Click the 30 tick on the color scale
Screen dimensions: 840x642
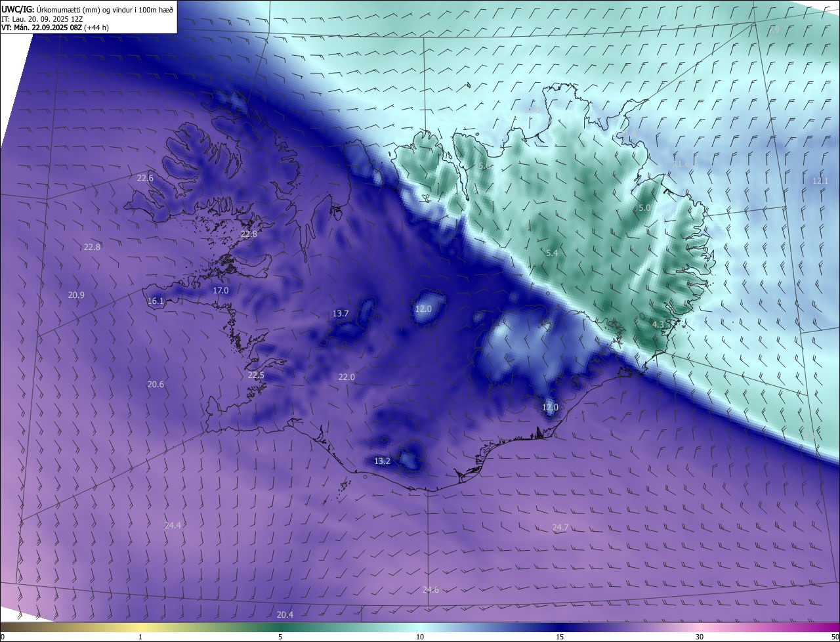pos(700,637)
